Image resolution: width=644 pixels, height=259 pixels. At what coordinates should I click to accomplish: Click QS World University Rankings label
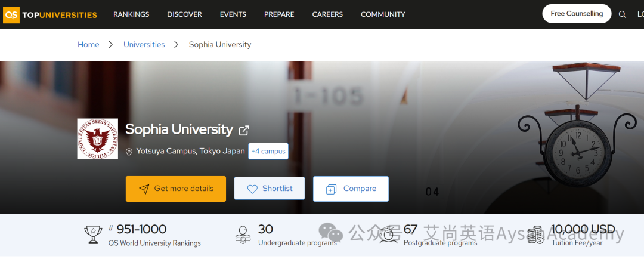[154, 243]
